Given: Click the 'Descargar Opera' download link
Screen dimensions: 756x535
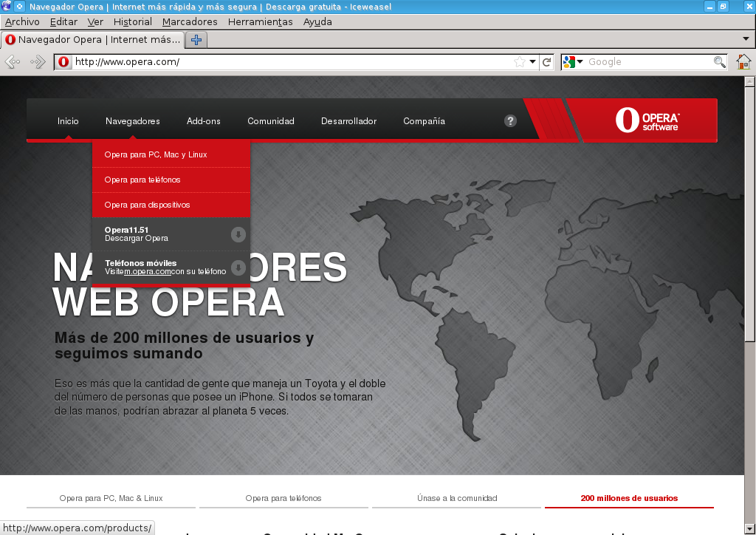Looking at the screenshot, I should [x=135, y=238].
